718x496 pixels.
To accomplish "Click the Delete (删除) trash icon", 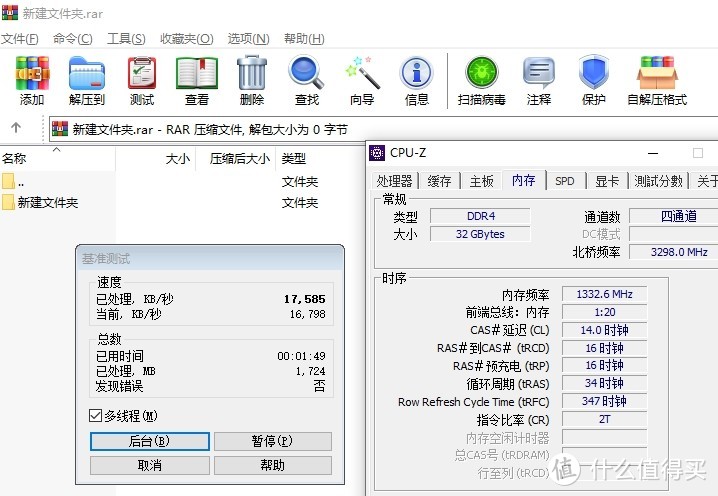I will (252, 73).
